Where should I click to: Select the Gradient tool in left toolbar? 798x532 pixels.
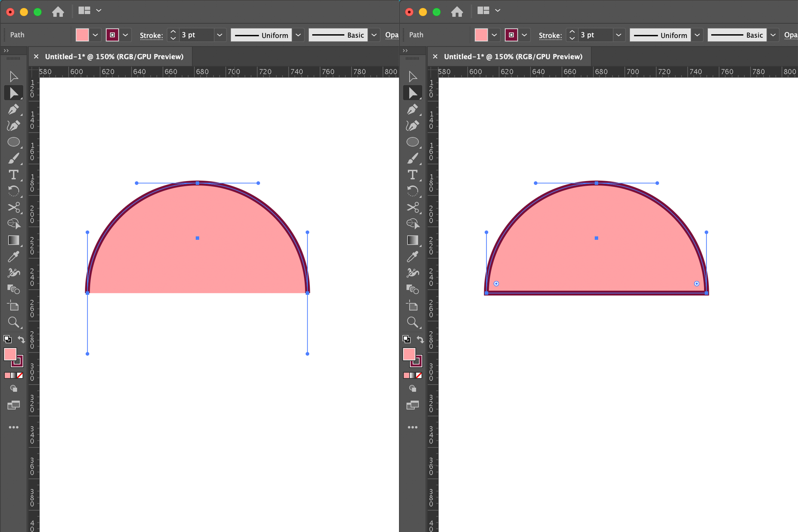[13, 240]
